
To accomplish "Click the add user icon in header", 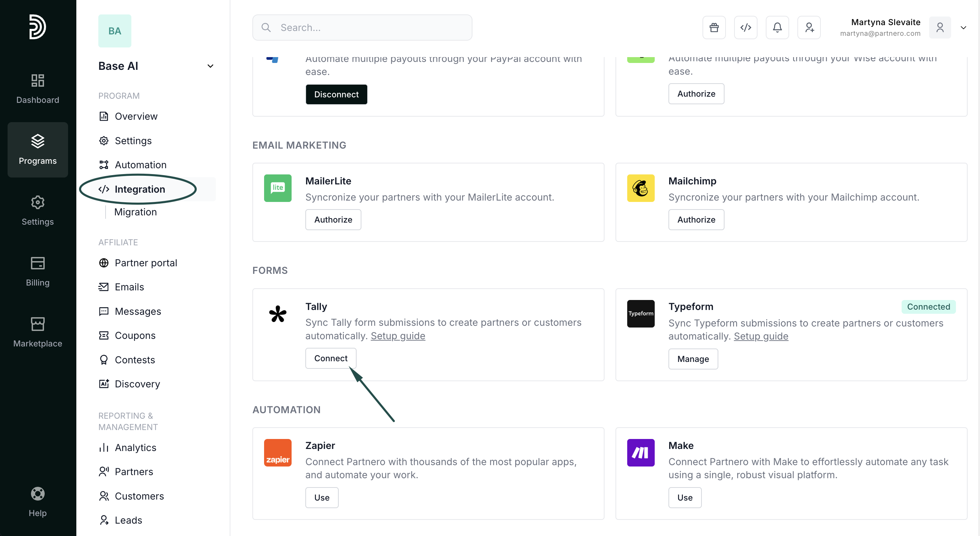I will click(x=809, y=28).
